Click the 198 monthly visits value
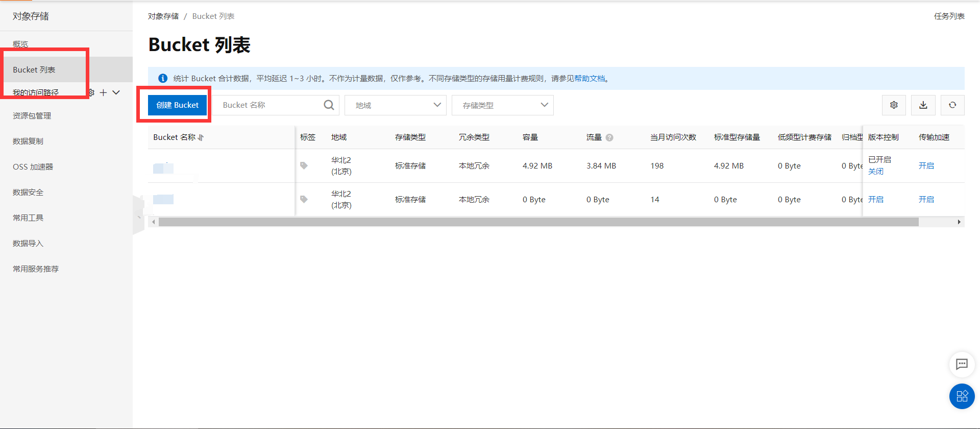This screenshot has width=980, height=429. coord(657,165)
